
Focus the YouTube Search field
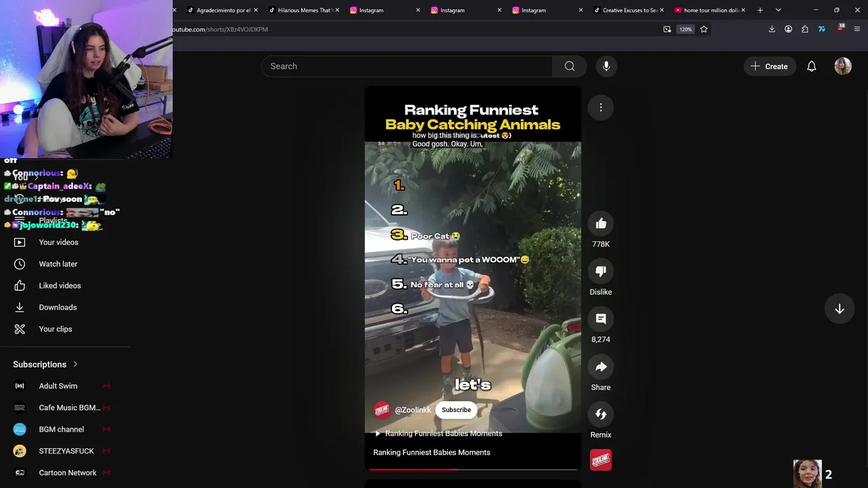[x=407, y=66]
